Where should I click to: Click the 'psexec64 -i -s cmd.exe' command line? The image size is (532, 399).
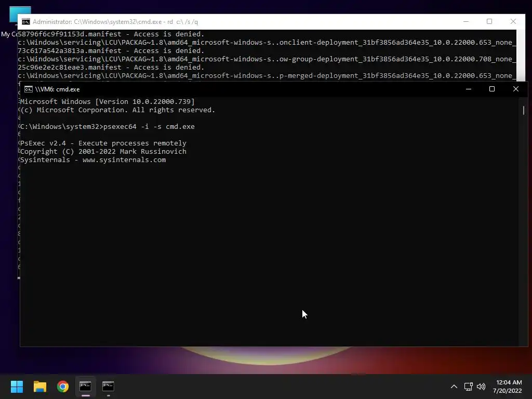tap(108, 127)
